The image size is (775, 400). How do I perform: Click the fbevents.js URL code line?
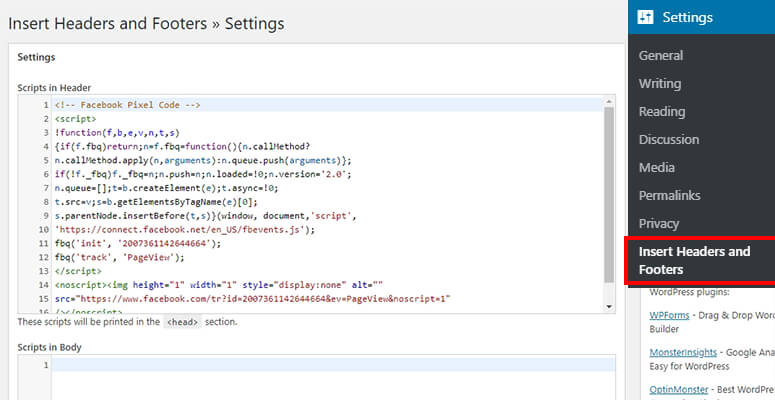pos(185,229)
